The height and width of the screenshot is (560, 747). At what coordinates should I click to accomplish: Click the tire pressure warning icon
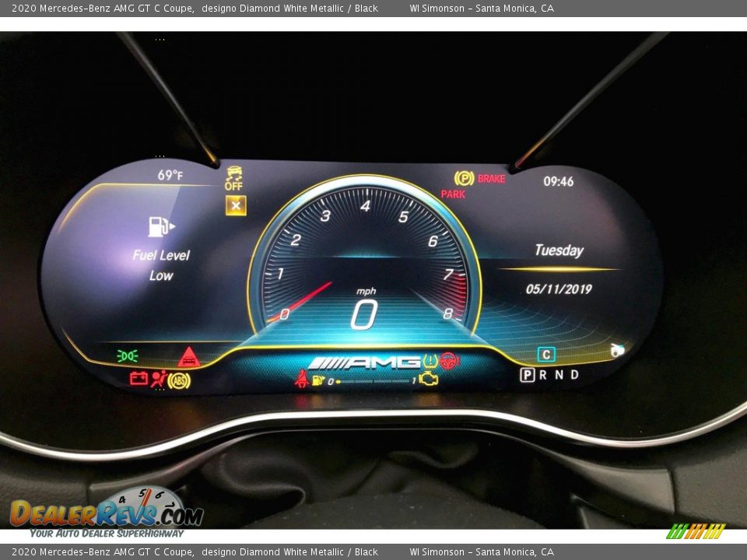(430, 361)
